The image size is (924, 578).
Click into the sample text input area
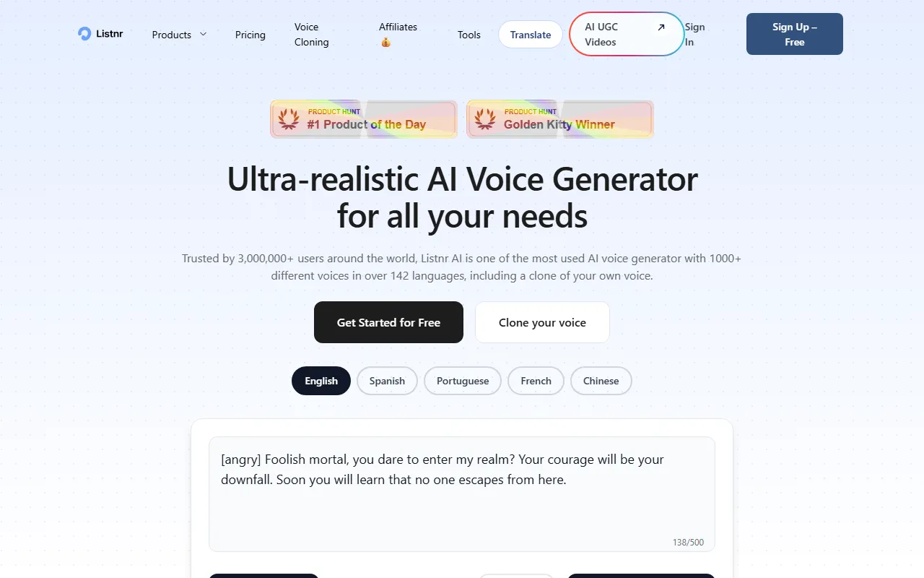[x=462, y=494]
